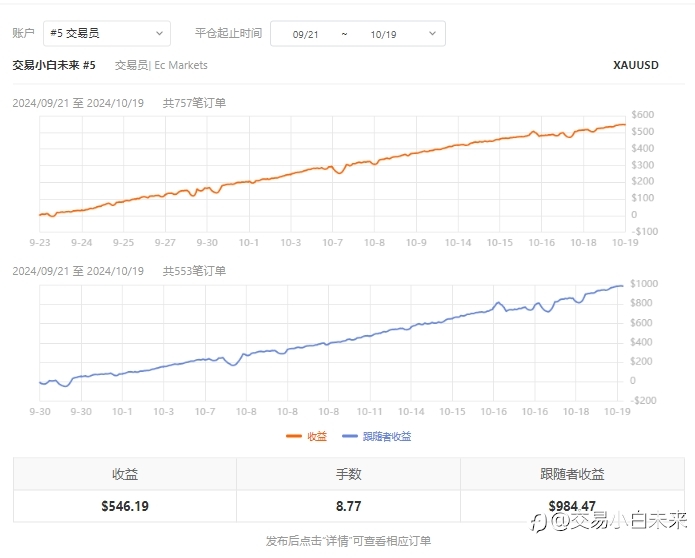695x558 pixels.
Task: Open the 账户 #5 交易员 dropdown
Action: pyautogui.click(x=107, y=33)
